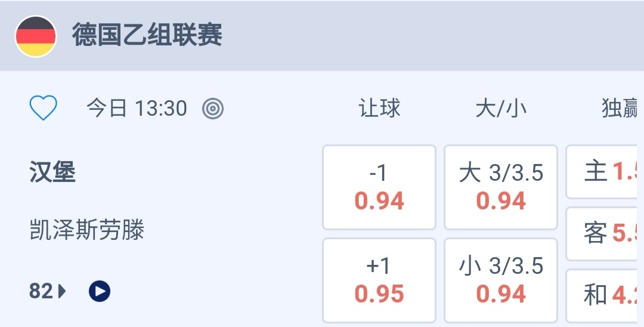This screenshot has width=644, height=327.
Task: Choose 主 home win odds
Action: [x=605, y=172]
